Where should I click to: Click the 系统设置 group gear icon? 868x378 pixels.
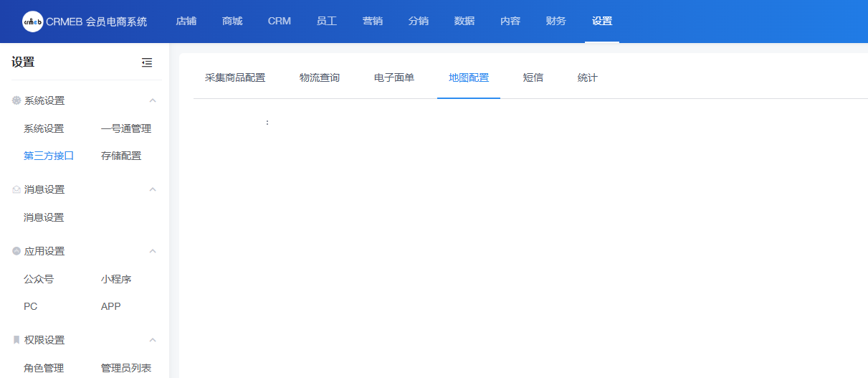(x=16, y=101)
